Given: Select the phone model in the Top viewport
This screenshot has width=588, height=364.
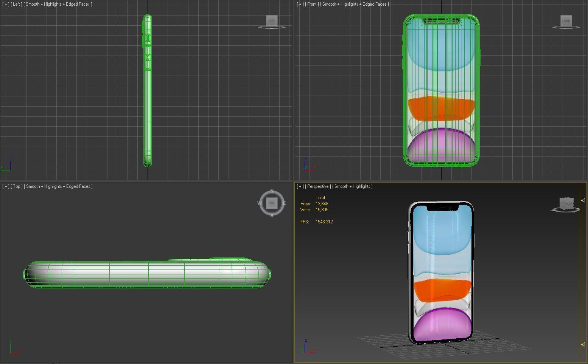Looking at the screenshot, I should tap(147, 274).
